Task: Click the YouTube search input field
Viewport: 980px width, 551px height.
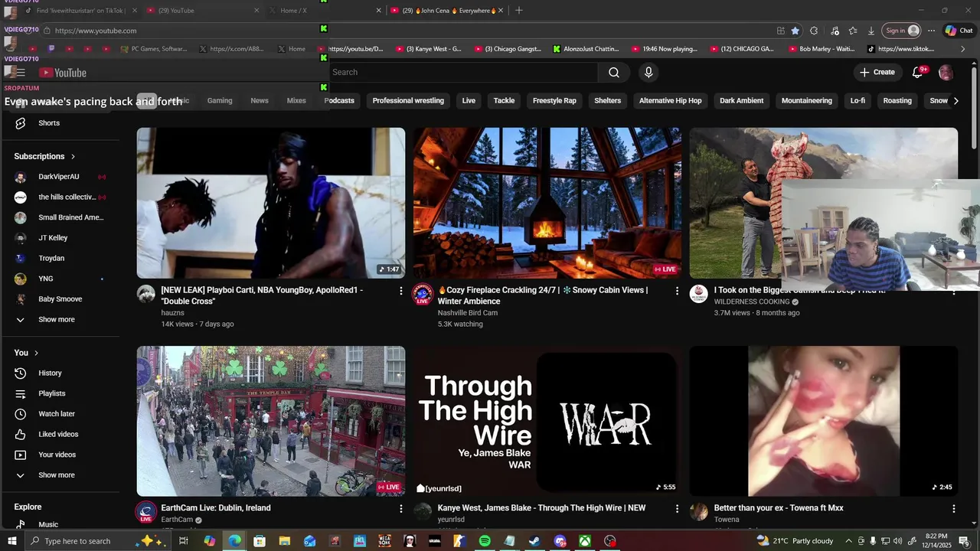Action: click(463, 72)
